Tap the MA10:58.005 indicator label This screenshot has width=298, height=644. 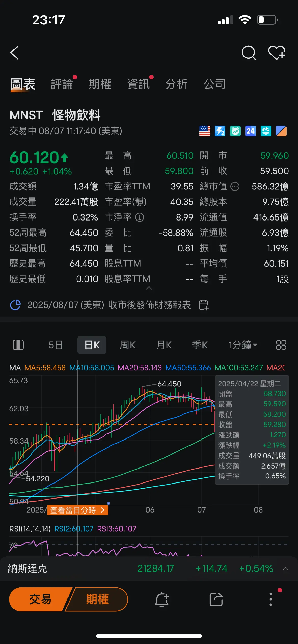pos(92,368)
